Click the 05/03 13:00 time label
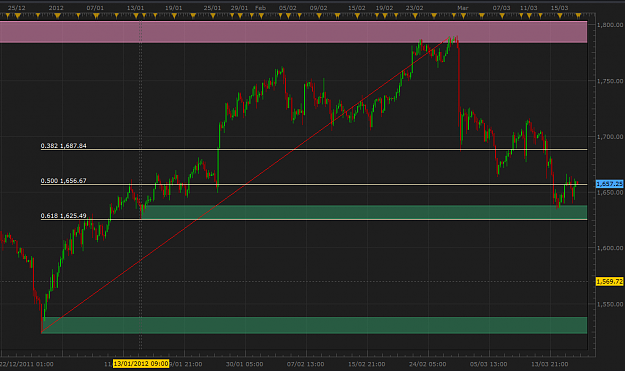Viewport: 625px width, 371px height. pyautogui.click(x=489, y=364)
